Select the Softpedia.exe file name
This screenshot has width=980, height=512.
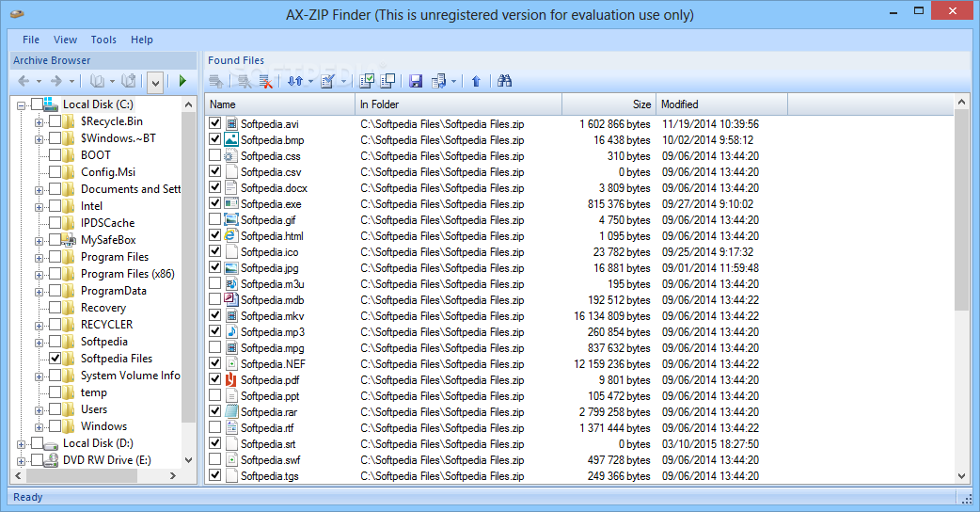[x=271, y=204]
